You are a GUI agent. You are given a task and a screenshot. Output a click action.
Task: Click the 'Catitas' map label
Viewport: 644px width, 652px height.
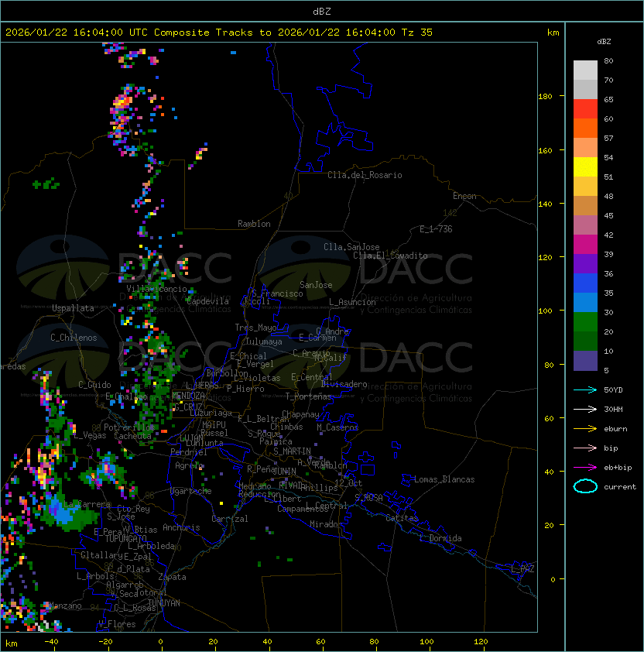tap(402, 518)
